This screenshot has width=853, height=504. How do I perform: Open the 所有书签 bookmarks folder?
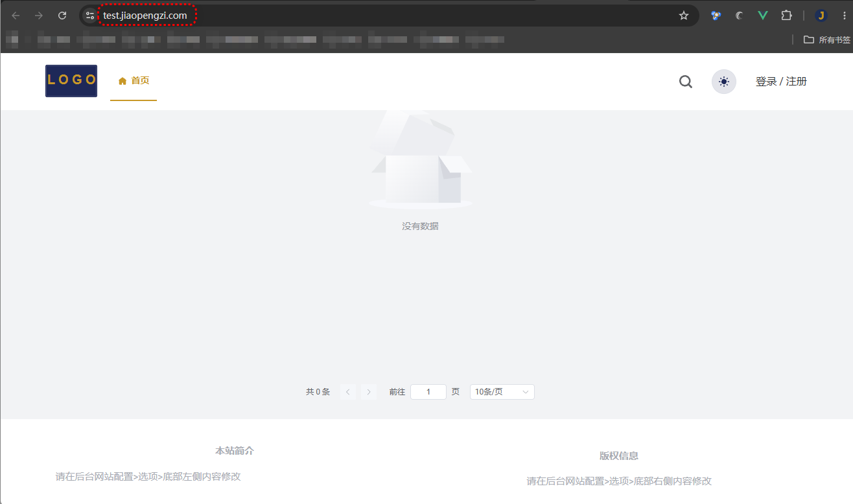(827, 40)
